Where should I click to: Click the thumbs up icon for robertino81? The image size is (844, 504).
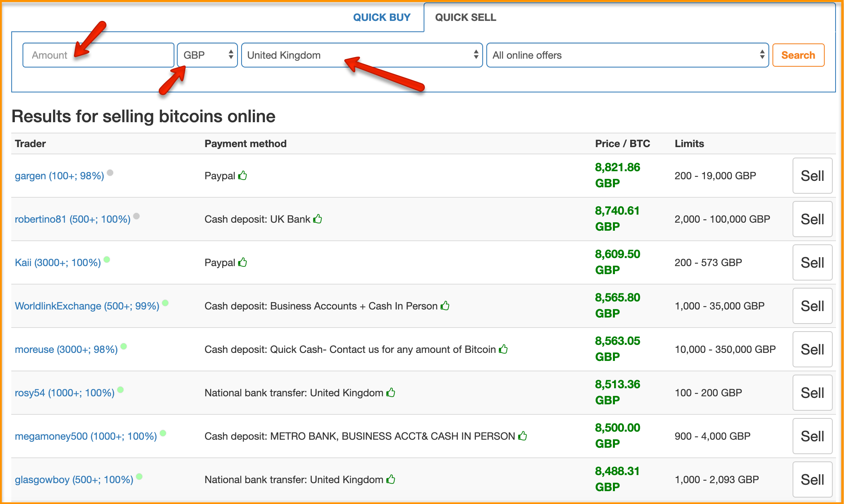(318, 217)
